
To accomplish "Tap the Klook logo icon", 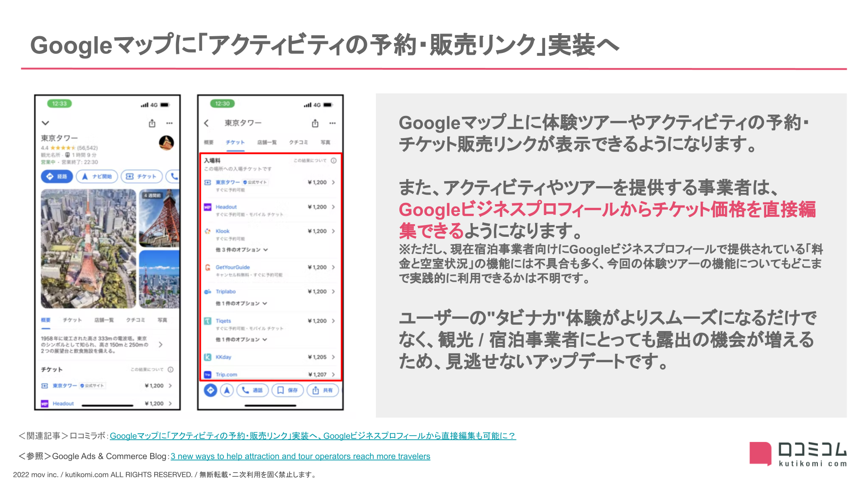I will pos(208,231).
